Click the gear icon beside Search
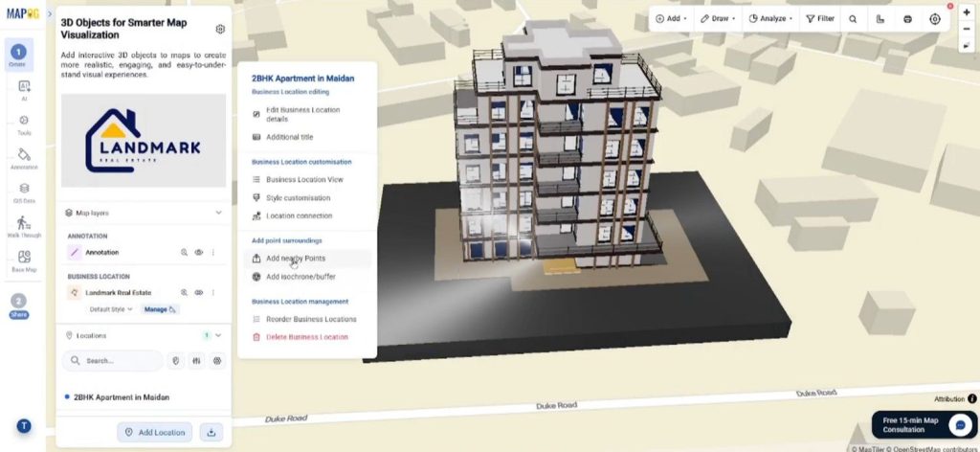The image size is (980, 452). click(217, 361)
